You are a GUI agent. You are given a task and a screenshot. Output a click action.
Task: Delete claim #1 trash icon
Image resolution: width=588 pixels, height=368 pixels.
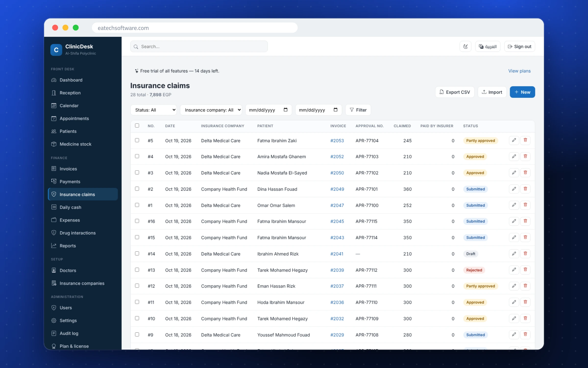click(525, 205)
